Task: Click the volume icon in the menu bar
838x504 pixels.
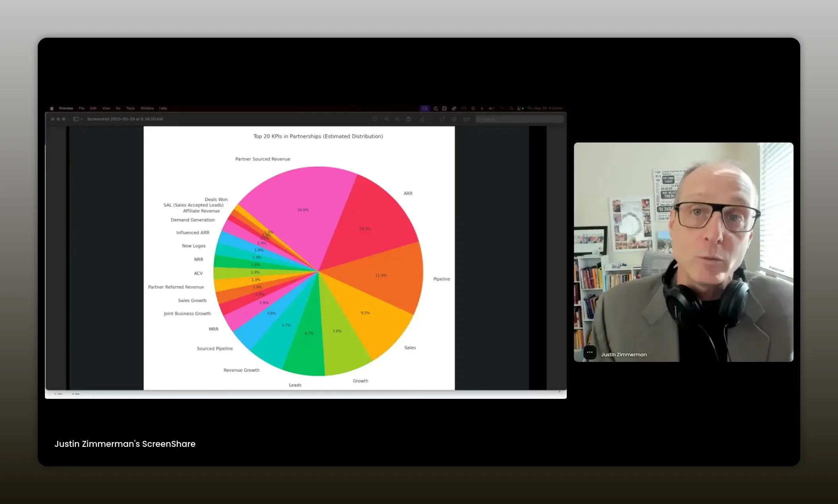Action: [491, 108]
